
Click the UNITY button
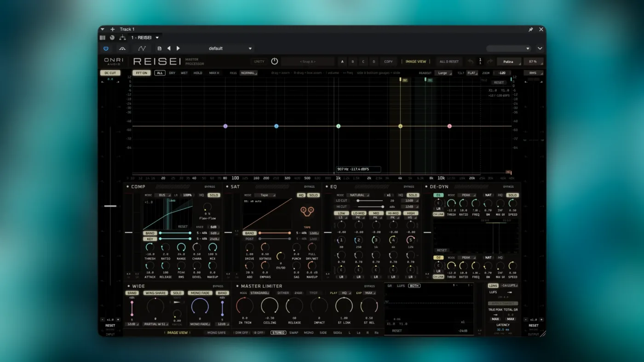click(259, 62)
